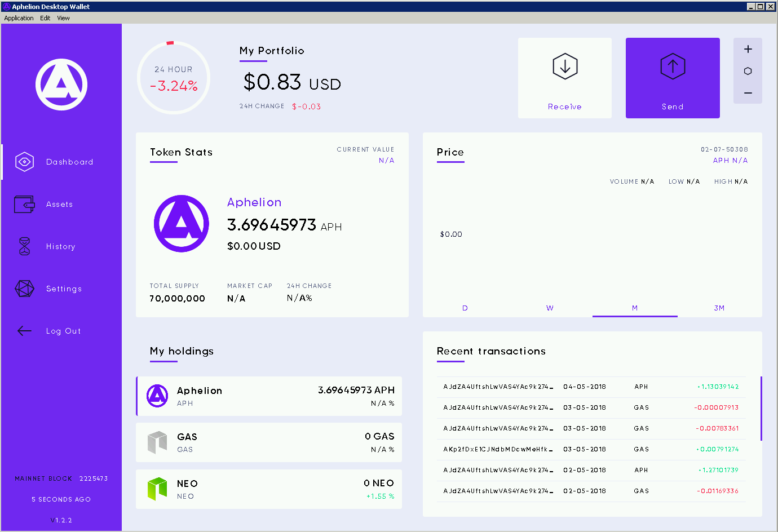Select the Assets wallet icon in the sidebar

click(24, 204)
